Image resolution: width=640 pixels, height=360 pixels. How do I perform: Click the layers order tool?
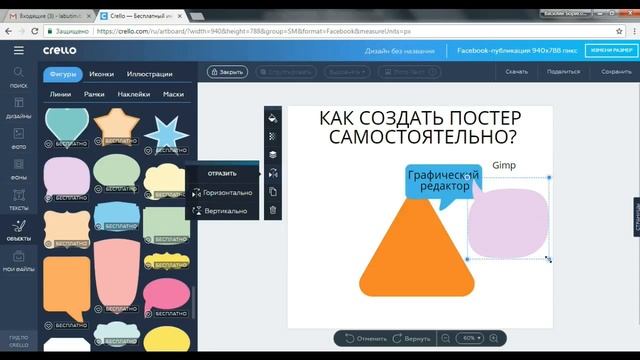coord(273,155)
